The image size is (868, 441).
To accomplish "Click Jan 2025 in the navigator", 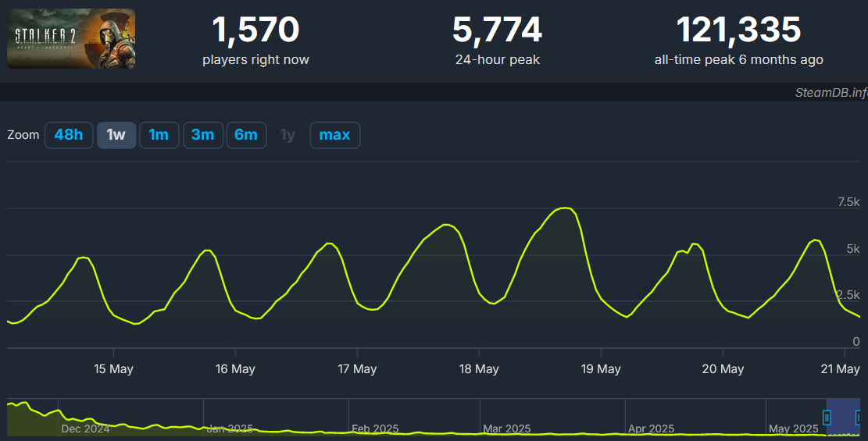I will [x=230, y=429].
